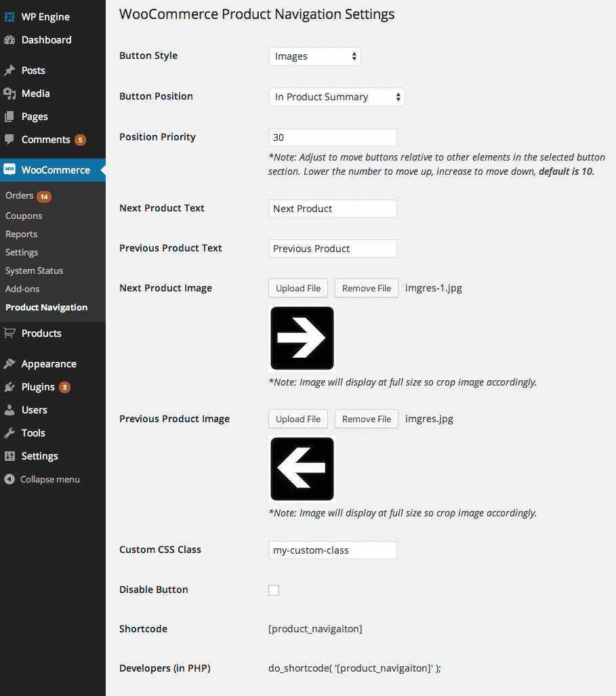The image size is (616, 696).
Task: Open Posts via the pin icon
Action: tap(11, 70)
